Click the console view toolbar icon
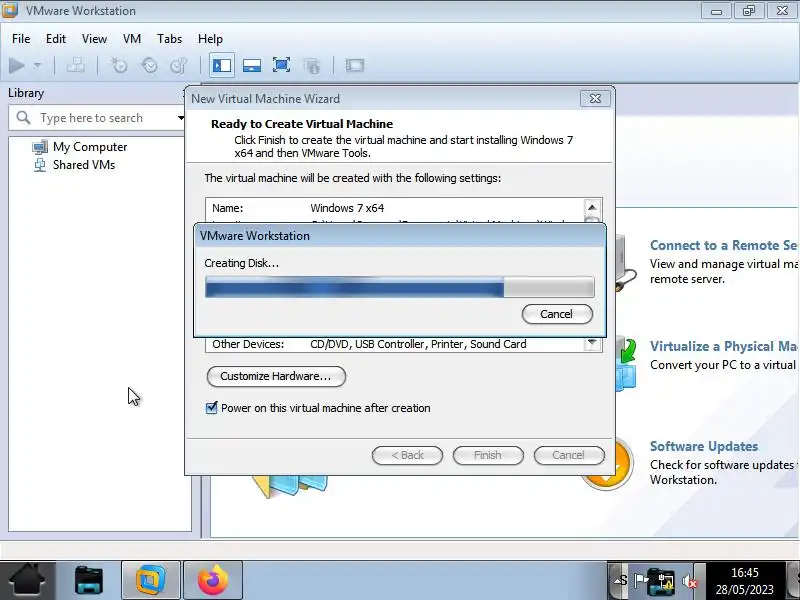This screenshot has width=800, height=600. pos(355,65)
